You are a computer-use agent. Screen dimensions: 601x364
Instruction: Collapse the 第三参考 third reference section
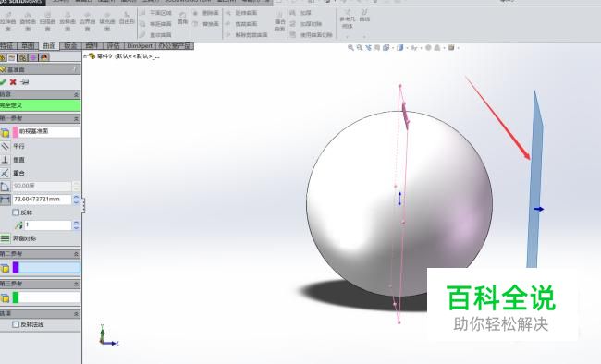(76, 284)
